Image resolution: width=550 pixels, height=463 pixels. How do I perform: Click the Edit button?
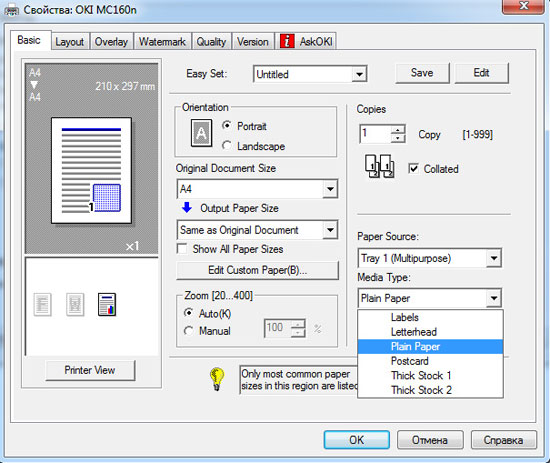click(x=481, y=73)
